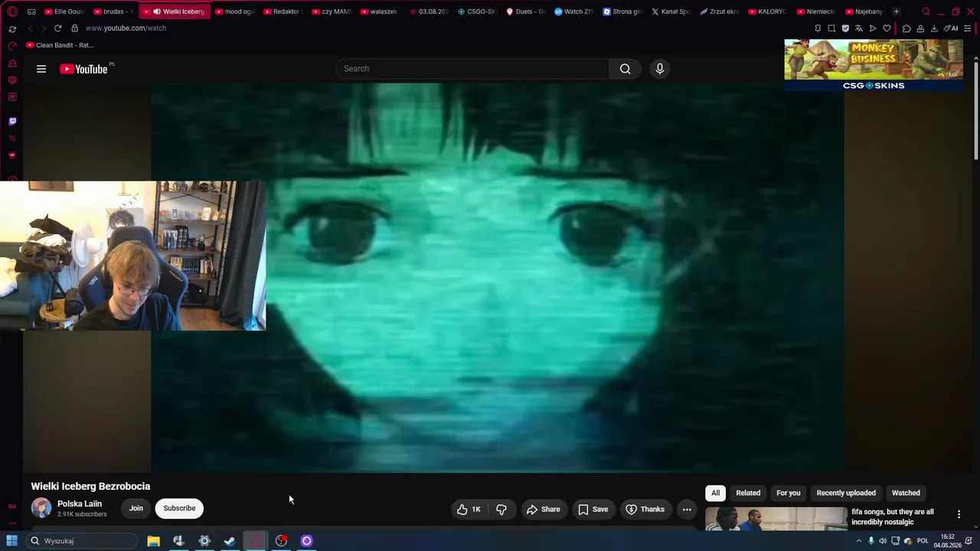Select the Recently uploaded filter chip

(x=846, y=493)
